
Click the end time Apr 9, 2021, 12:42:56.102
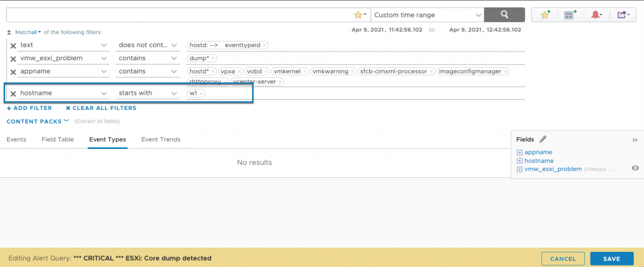pyautogui.click(x=485, y=30)
